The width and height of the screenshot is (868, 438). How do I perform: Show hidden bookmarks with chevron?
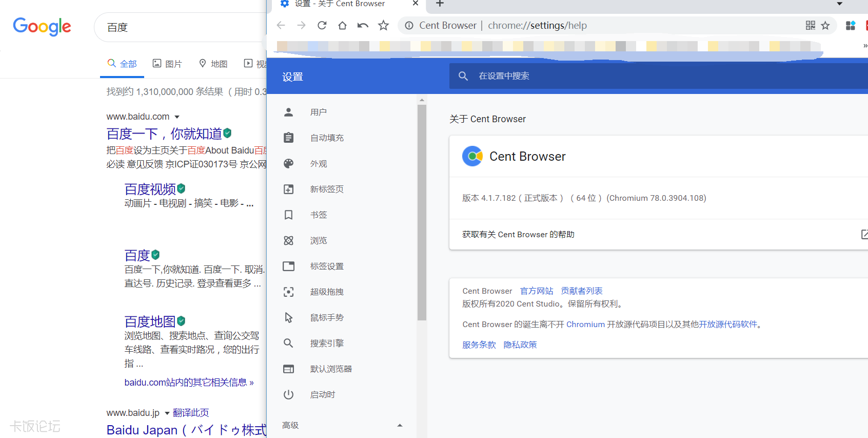click(x=865, y=46)
